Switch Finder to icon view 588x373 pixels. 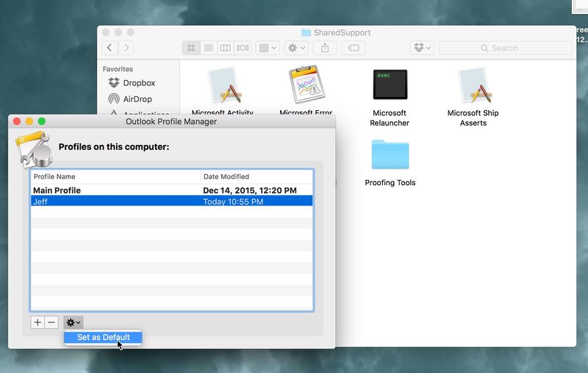tap(191, 48)
